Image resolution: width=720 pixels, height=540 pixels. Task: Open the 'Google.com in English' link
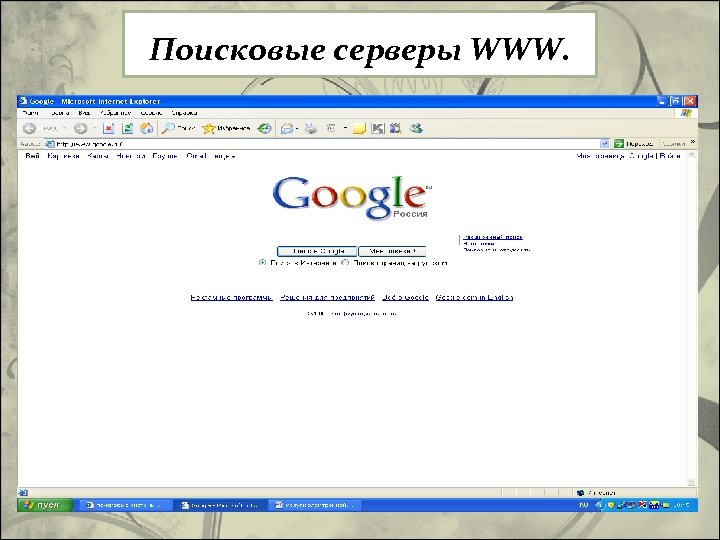[474, 298]
